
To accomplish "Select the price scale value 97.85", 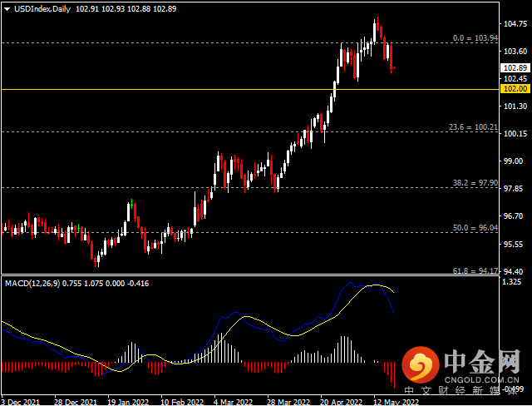I will [515, 189].
